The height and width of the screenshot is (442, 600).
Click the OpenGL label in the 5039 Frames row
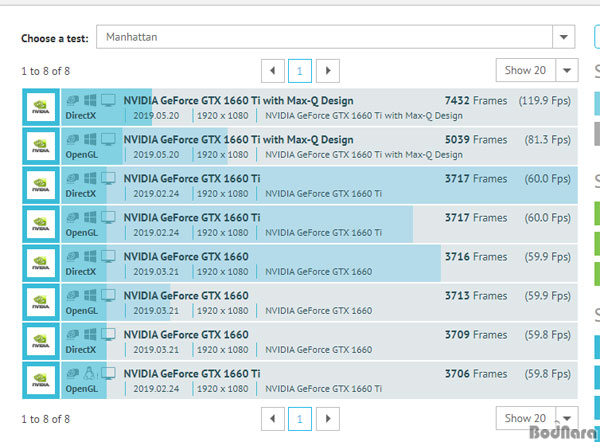click(x=82, y=155)
